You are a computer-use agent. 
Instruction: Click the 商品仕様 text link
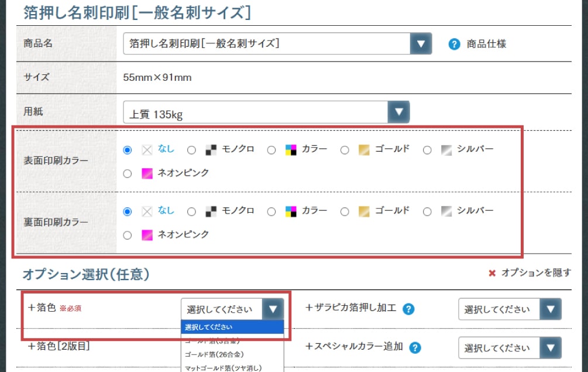pyautogui.click(x=486, y=44)
